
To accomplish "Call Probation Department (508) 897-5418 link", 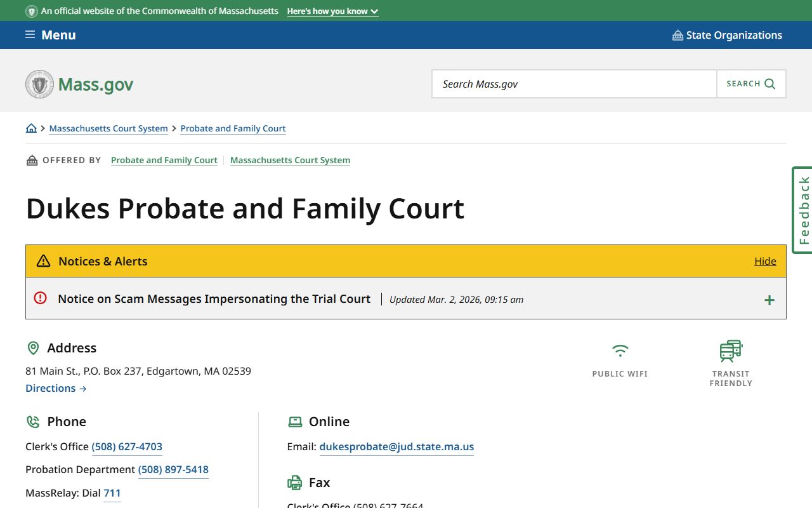I will point(173,469).
